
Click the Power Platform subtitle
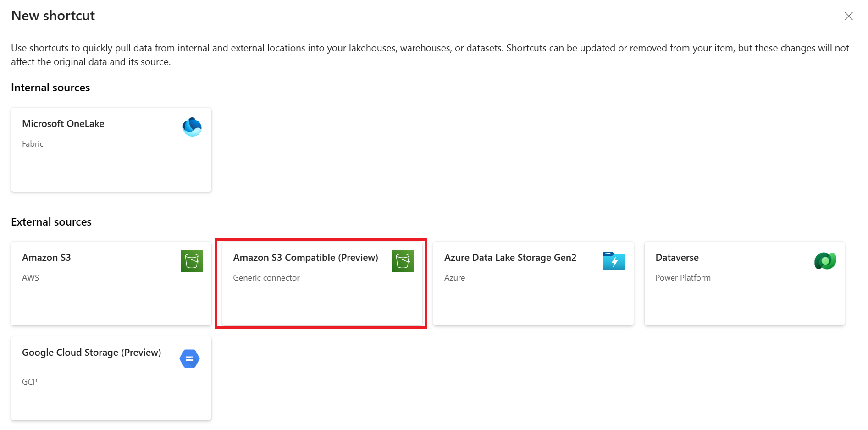pos(683,278)
